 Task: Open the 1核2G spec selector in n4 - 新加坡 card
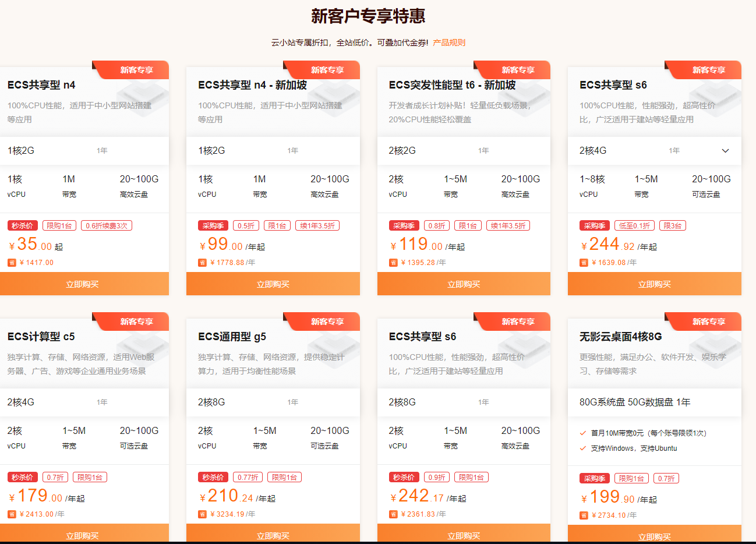(x=273, y=151)
